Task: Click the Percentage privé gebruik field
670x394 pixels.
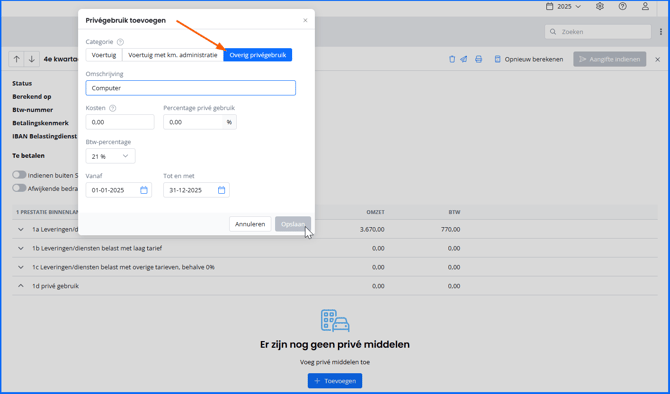Action: (193, 122)
